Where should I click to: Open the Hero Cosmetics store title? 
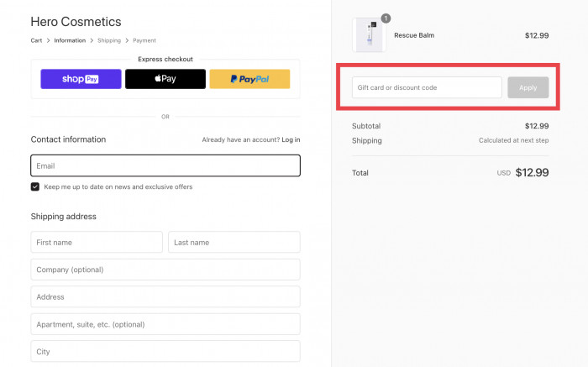(76, 22)
